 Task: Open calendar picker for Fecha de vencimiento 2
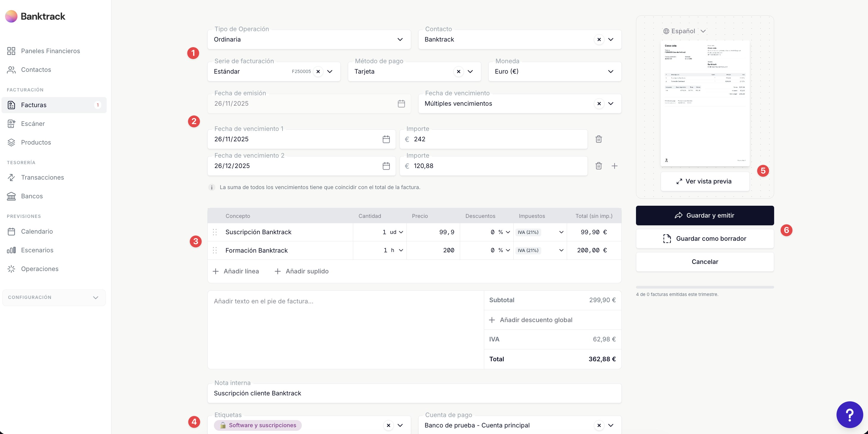tap(386, 166)
